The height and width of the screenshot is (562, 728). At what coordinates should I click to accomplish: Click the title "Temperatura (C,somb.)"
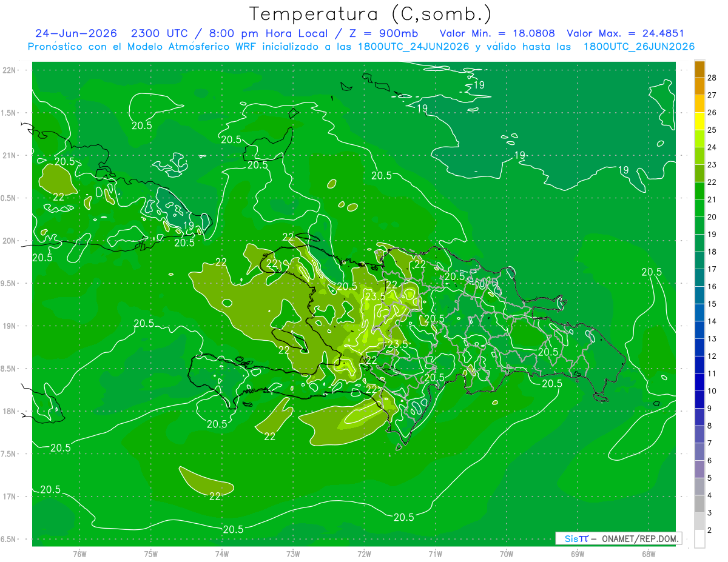[x=371, y=15]
